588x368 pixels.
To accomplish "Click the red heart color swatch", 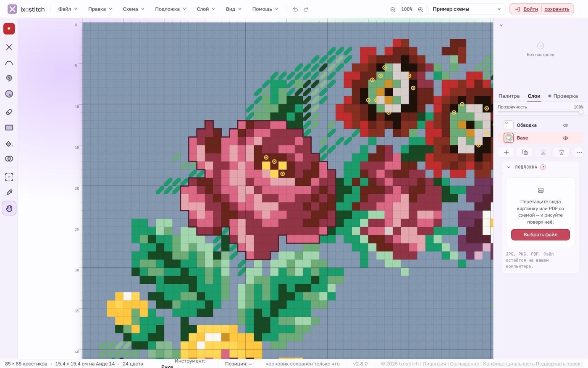I will [x=9, y=29].
